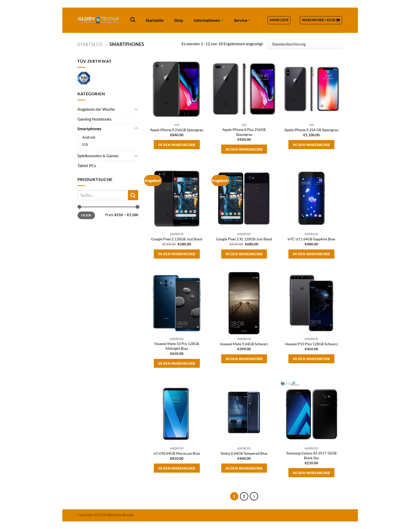Go to next page arrow in pagination
The image size is (420, 529).
(x=254, y=496)
